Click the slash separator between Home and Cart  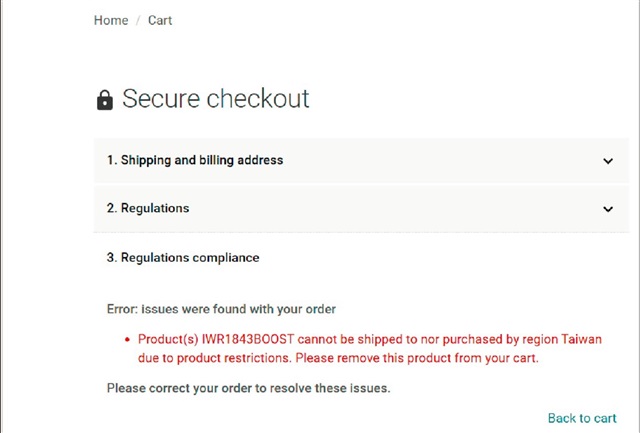click(138, 20)
